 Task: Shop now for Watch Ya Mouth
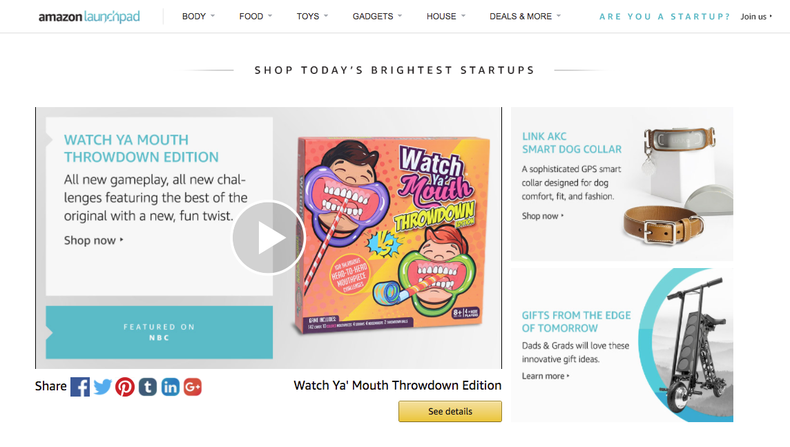click(93, 240)
